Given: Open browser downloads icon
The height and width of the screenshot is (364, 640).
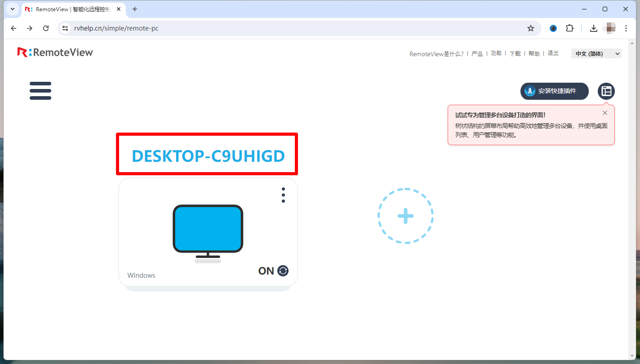Looking at the screenshot, I should 594,28.
